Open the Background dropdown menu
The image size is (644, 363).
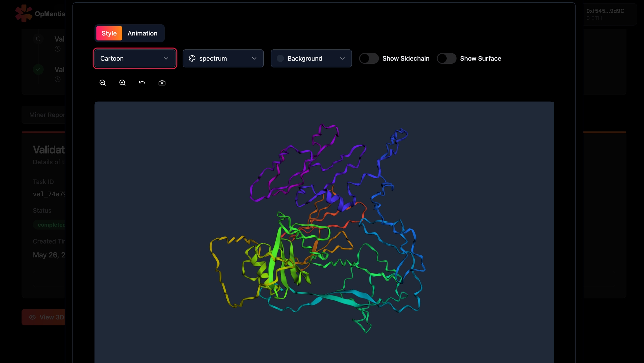(x=311, y=58)
